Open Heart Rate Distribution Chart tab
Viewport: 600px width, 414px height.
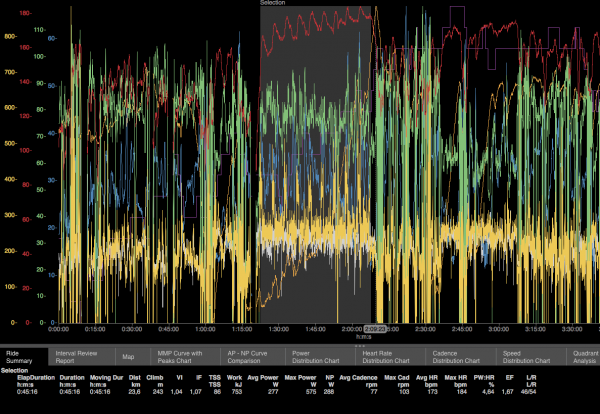point(386,356)
